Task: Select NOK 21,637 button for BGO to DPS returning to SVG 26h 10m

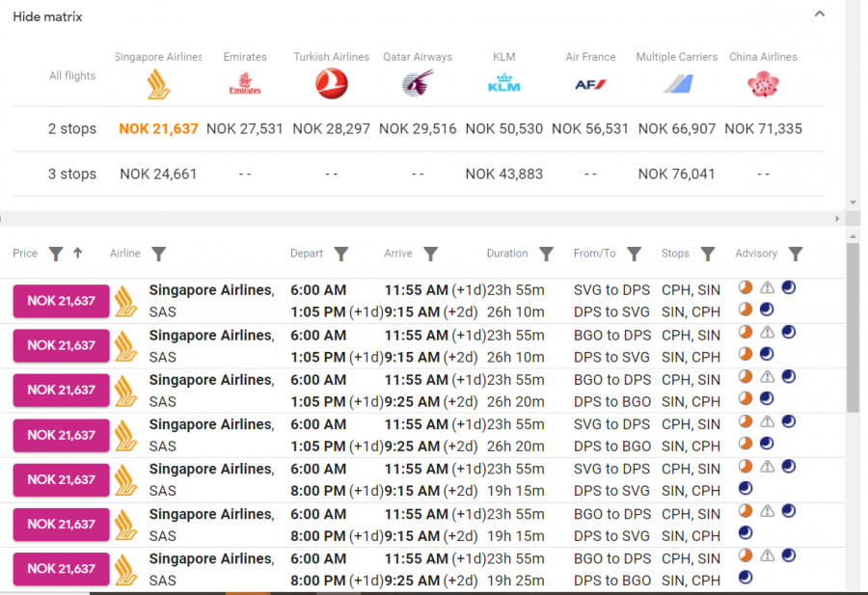Action: 62,345
